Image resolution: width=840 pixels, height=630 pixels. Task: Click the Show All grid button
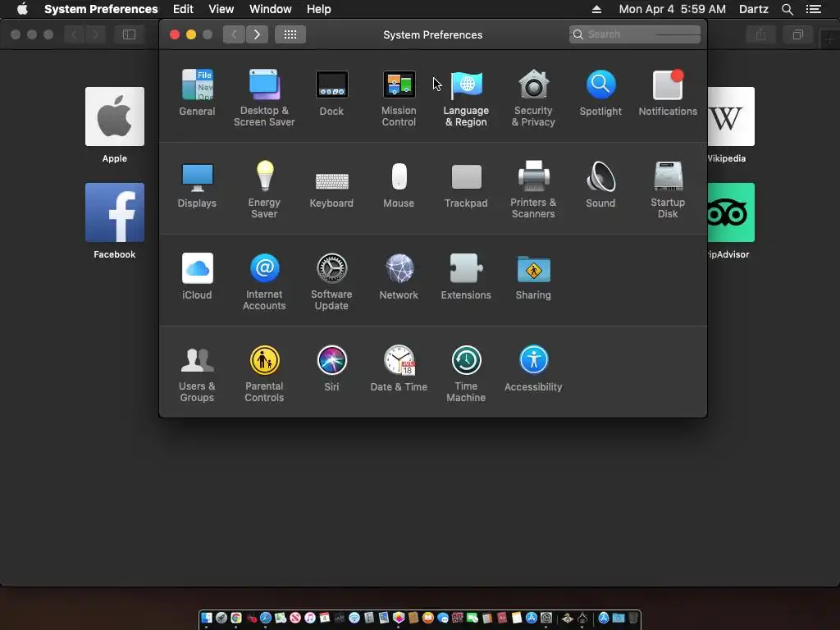pos(290,34)
